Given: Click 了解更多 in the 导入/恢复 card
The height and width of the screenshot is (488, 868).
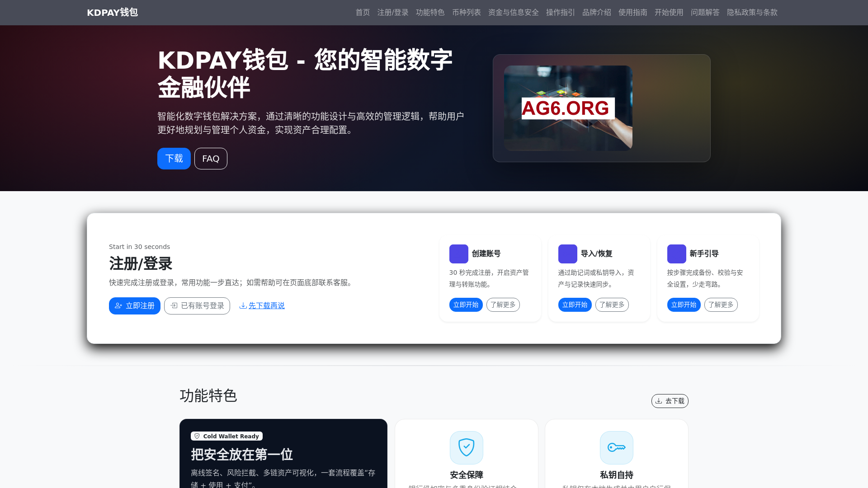Looking at the screenshot, I should (612, 305).
